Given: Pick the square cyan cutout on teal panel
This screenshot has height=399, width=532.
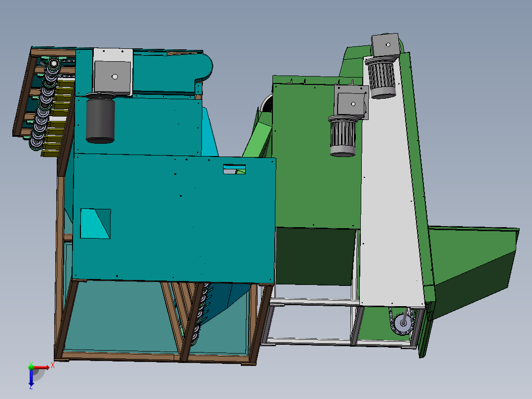Looking at the screenshot, I should pos(95,224).
